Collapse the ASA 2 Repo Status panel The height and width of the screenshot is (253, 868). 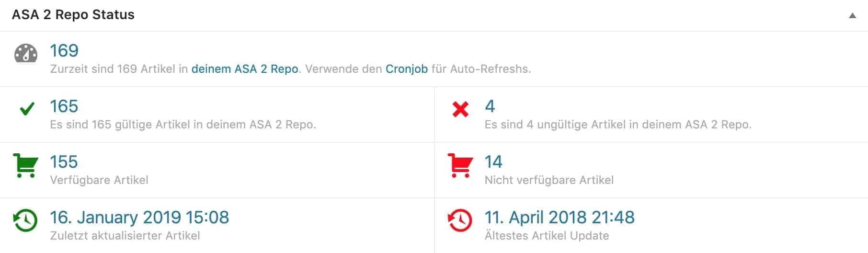852,15
